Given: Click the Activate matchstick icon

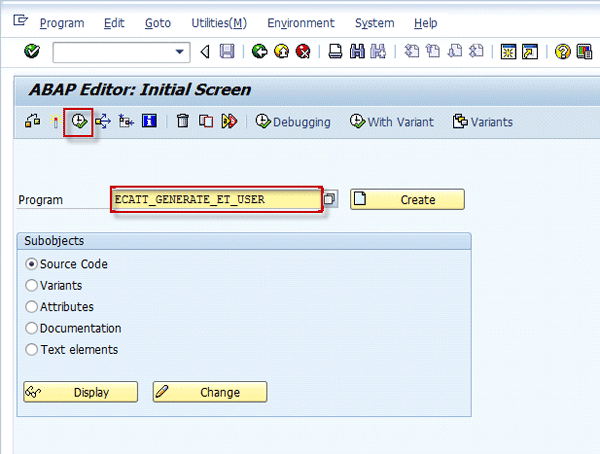Looking at the screenshot, I should (55, 121).
